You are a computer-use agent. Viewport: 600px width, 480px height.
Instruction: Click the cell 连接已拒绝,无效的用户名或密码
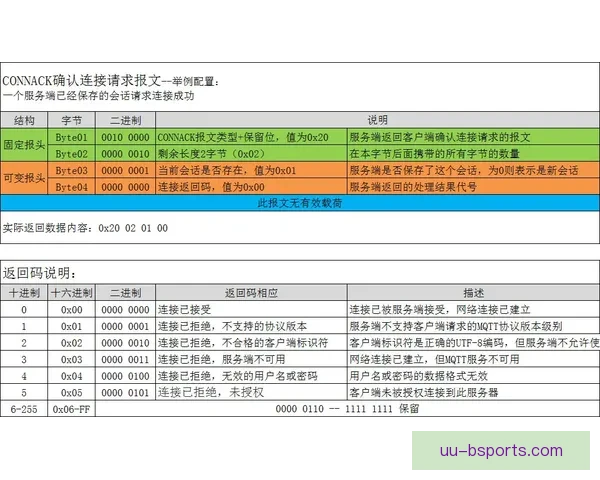[251, 376]
